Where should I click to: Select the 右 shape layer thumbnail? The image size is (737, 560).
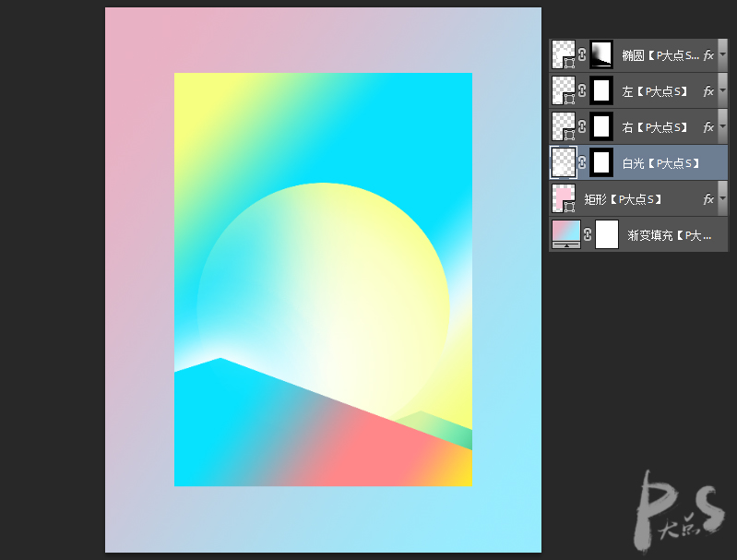(x=564, y=126)
